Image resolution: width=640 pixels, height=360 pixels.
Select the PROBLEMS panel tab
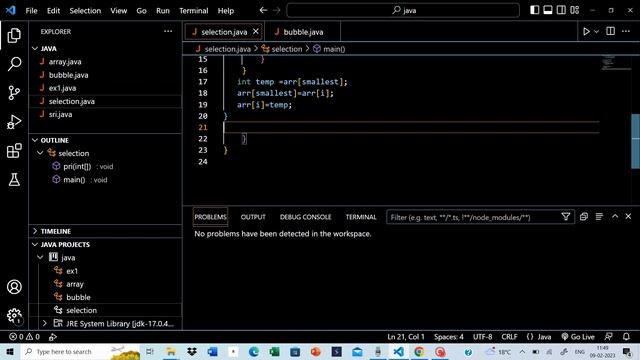tap(210, 217)
